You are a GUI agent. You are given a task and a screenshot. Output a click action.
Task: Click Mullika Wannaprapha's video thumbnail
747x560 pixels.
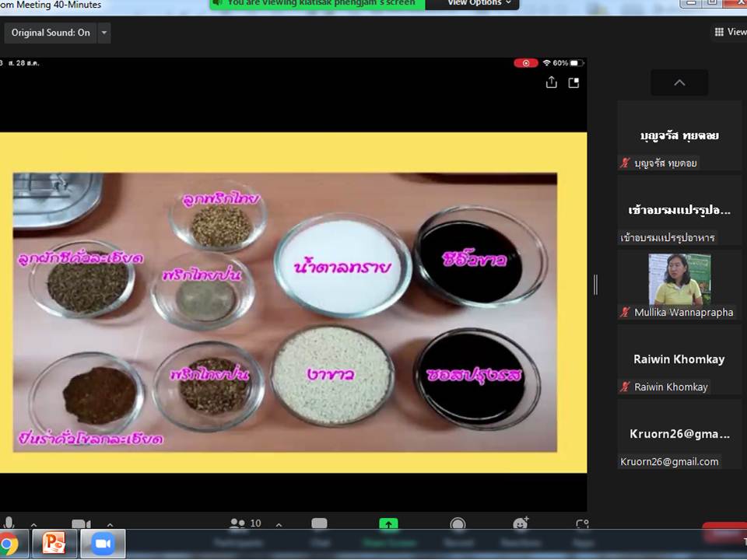pyautogui.click(x=679, y=279)
